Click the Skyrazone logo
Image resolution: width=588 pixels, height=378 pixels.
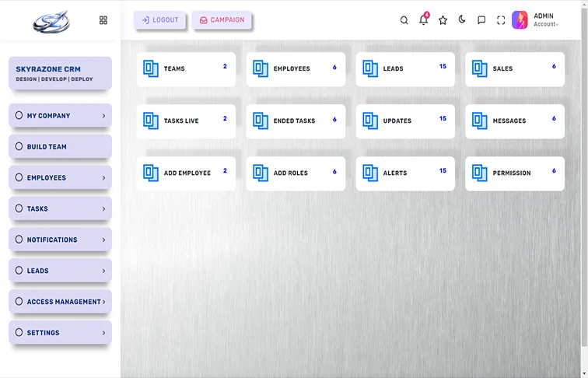click(x=51, y=21)
